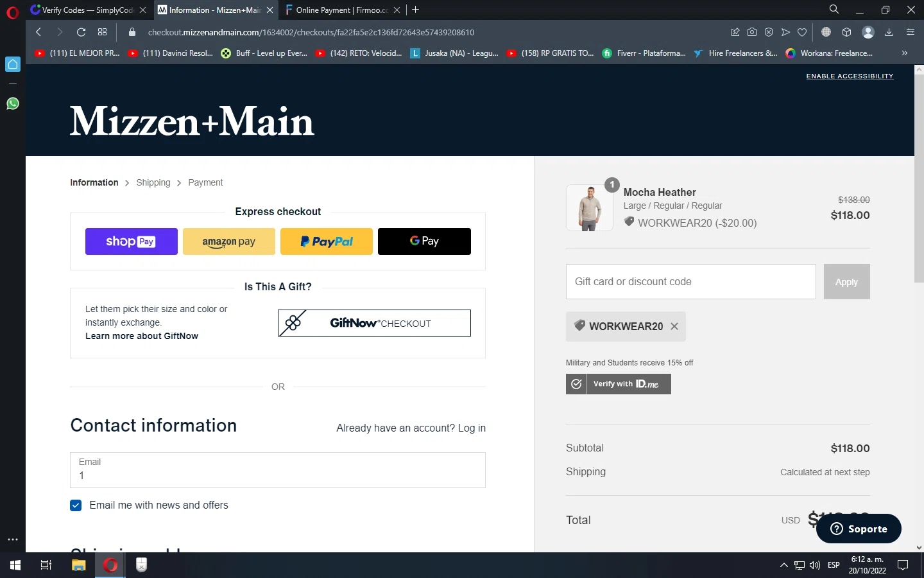
Task: Click the Payment breadcrumb step
Action: pos(205,182)
